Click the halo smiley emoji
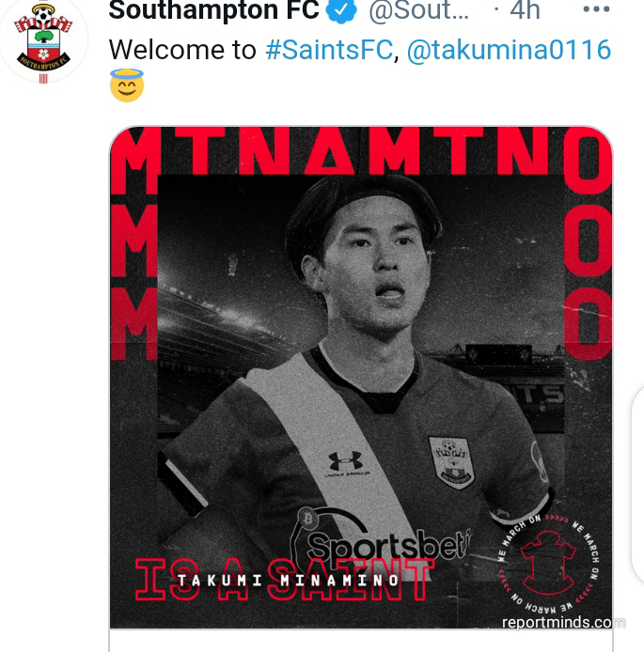 (x=127, y=85)
